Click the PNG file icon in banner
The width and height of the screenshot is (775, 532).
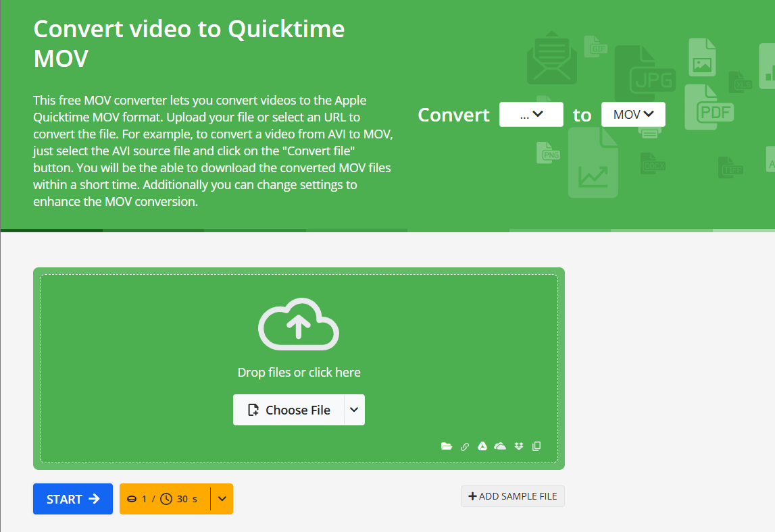coord(548,153)
